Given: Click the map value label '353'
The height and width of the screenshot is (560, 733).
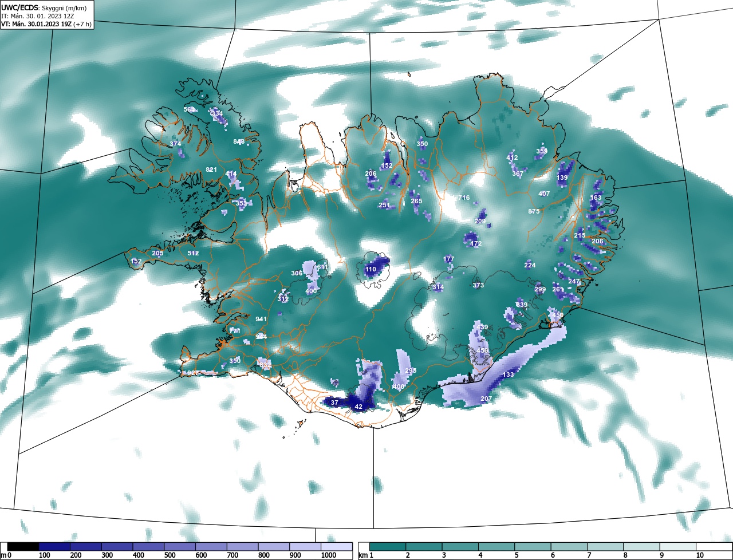Looking at the screenshot, I should point(242,203).
